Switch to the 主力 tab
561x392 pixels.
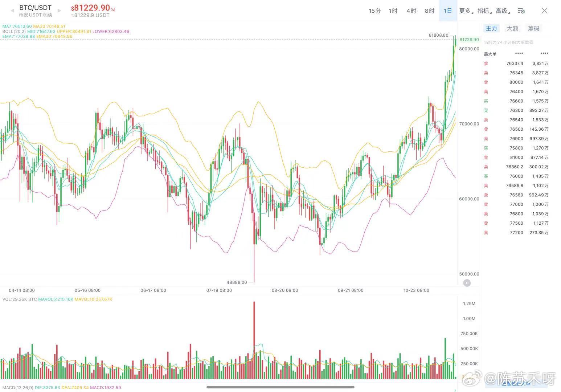click(x=491, y=28)
